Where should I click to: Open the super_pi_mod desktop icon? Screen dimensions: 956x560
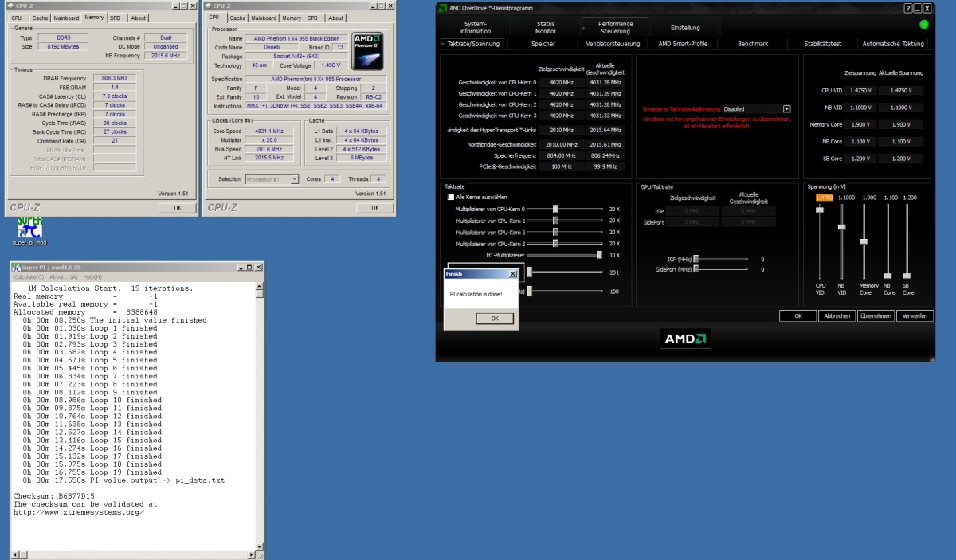click(29, 231)
